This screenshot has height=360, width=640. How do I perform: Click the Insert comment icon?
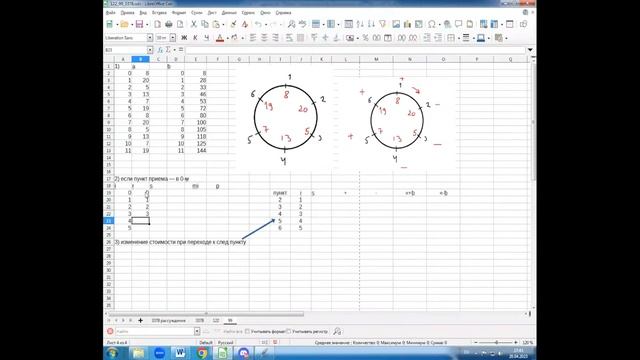point(458,24)
